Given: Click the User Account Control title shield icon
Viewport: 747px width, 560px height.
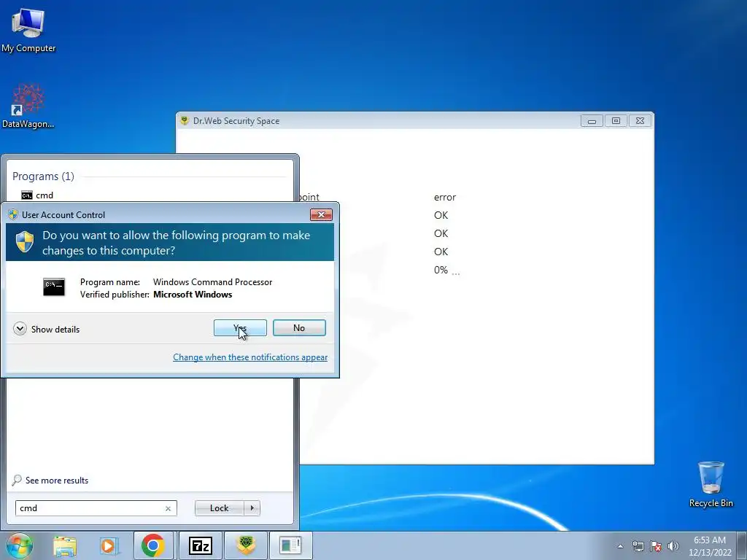Looking at the screenshot, I should click(x=13, y=215).
